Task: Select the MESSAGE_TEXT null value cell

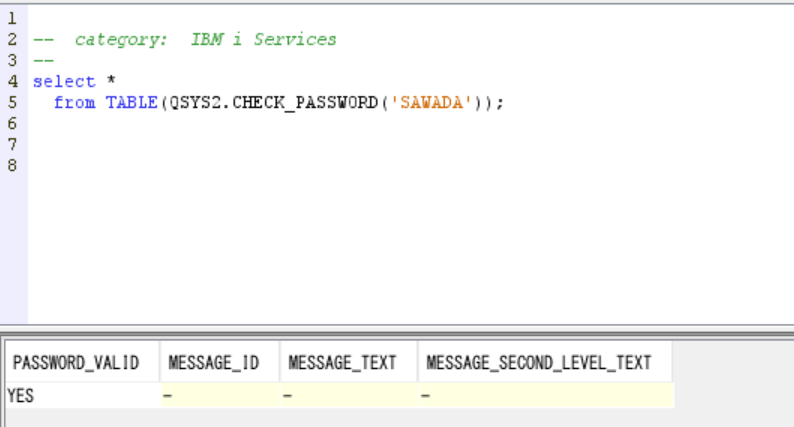Action: click(x=348, y=396)
